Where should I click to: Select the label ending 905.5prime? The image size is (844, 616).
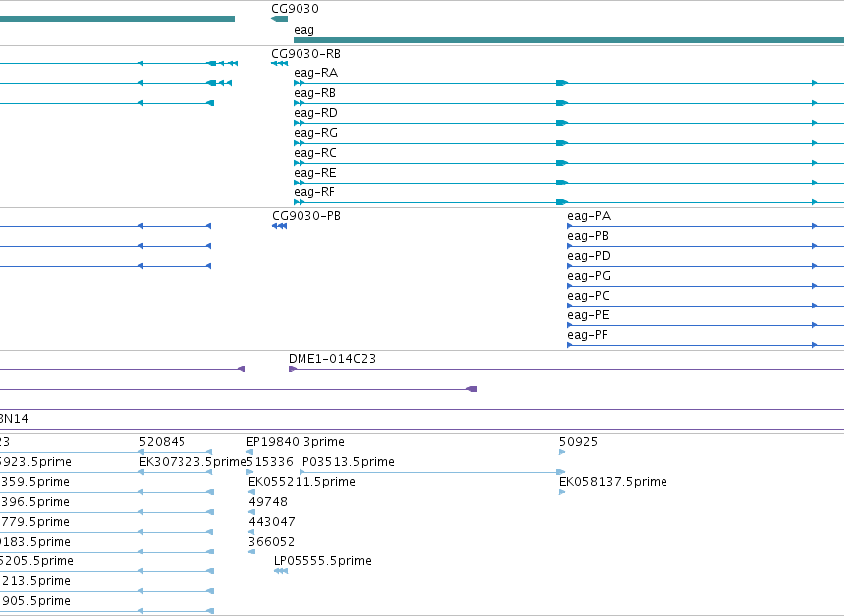(x=36, y=601)
